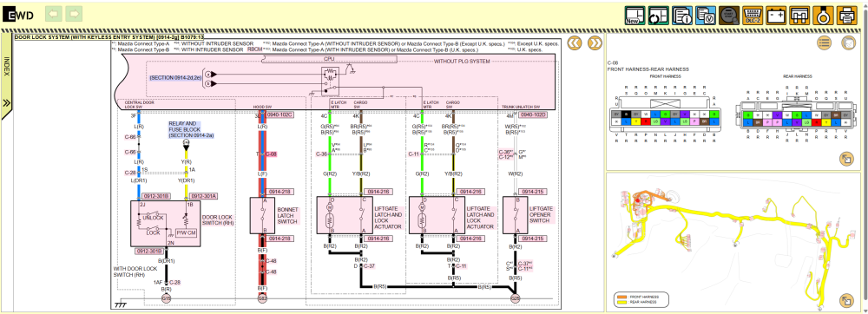Open a new window with the New icon
Image resolution: width=868 pixels, height=314 pixels.
click(x=635, y=16)
